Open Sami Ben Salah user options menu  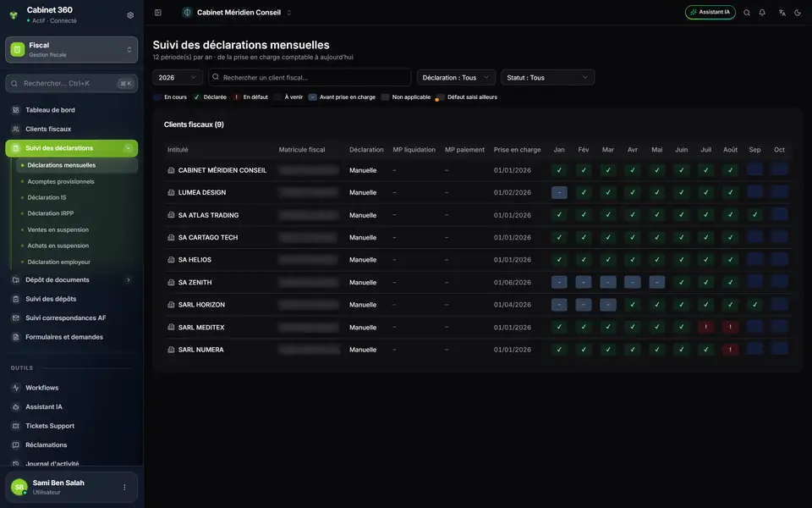tap(124, 488)
